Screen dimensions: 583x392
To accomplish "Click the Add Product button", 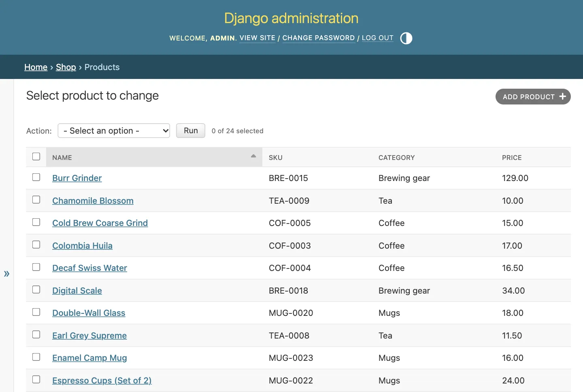I will (x=533, y=97).
